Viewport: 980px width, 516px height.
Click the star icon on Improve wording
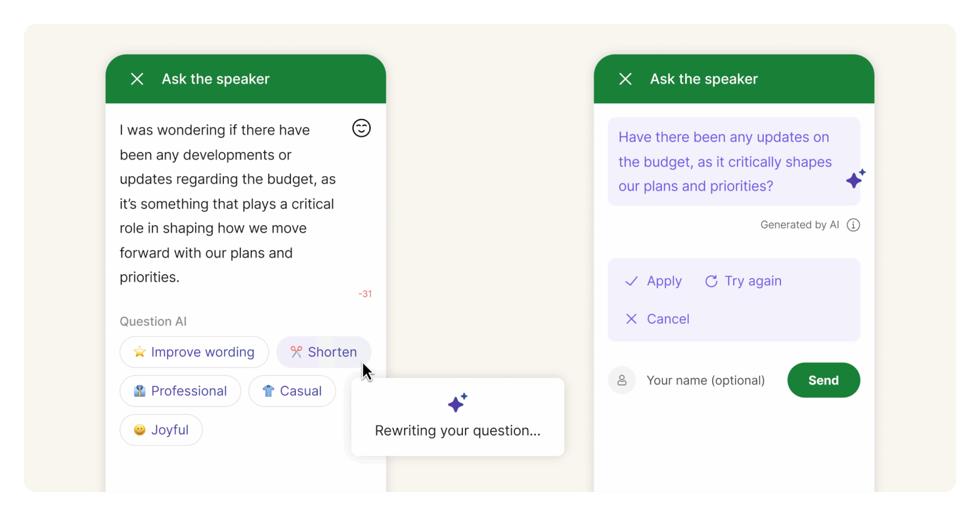[140, 352]
